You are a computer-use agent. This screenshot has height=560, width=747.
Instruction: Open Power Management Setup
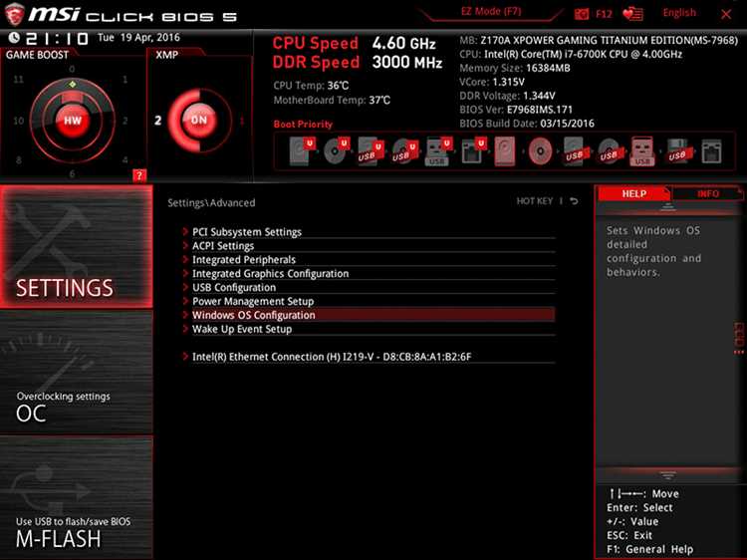[369, 301]
